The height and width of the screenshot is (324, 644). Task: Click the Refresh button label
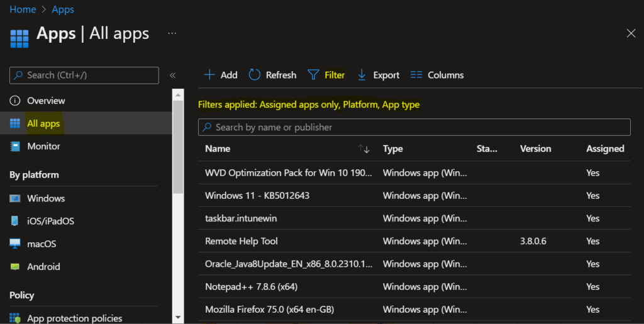[281, 75]
